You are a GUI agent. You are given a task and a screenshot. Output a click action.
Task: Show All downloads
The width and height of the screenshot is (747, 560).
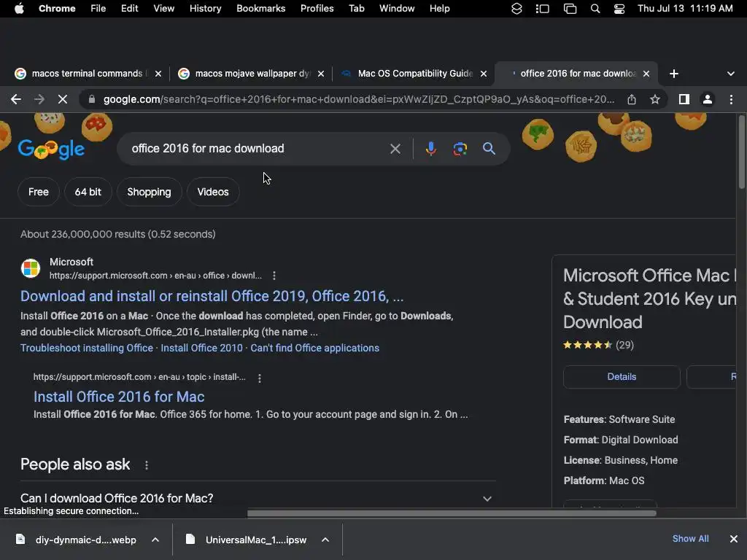point(690,539)
